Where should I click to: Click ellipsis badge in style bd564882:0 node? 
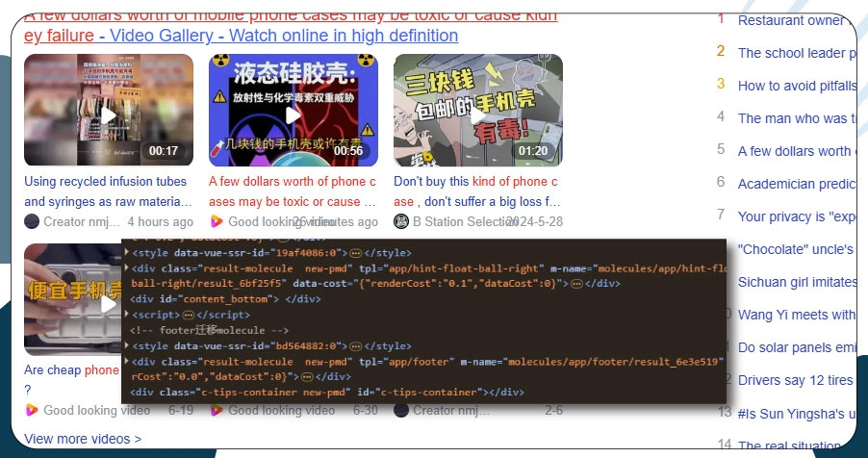click(355, 345)
